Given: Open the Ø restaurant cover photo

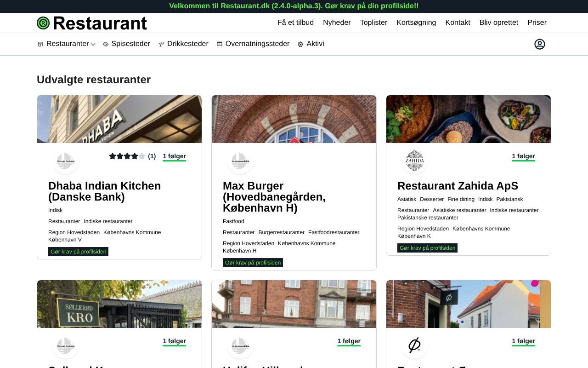Looking at the screenshot, I should 469,304.
